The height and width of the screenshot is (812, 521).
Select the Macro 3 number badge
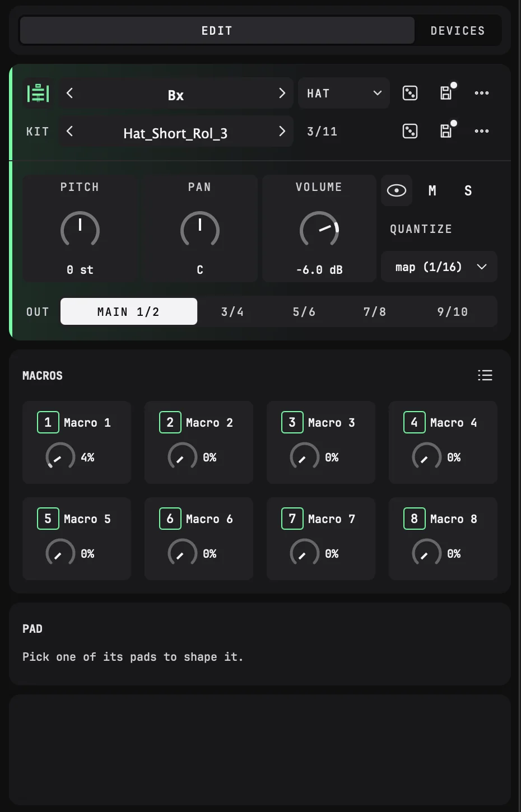click(x=292, y=422)
